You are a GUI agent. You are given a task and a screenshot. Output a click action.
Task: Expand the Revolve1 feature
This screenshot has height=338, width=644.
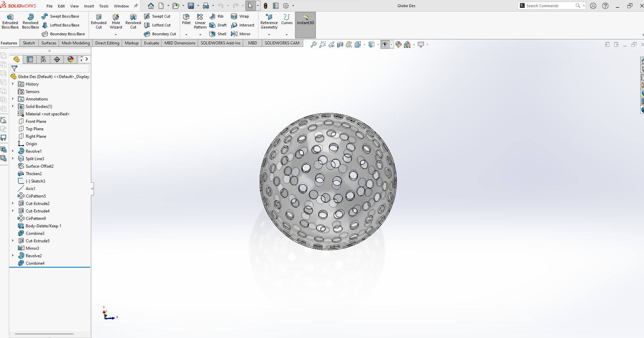(x=13, y=151)
